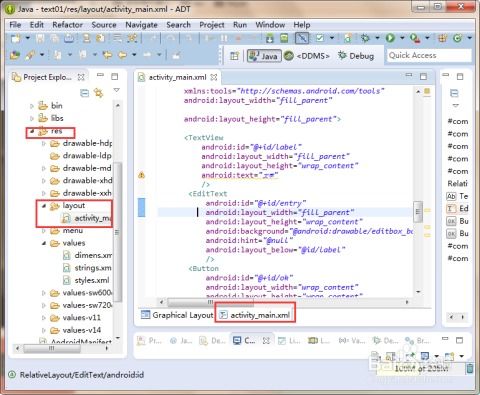Viewport: 480px width, 395px height.
Task: Open the Refactor menu
Action: [67, 25]
